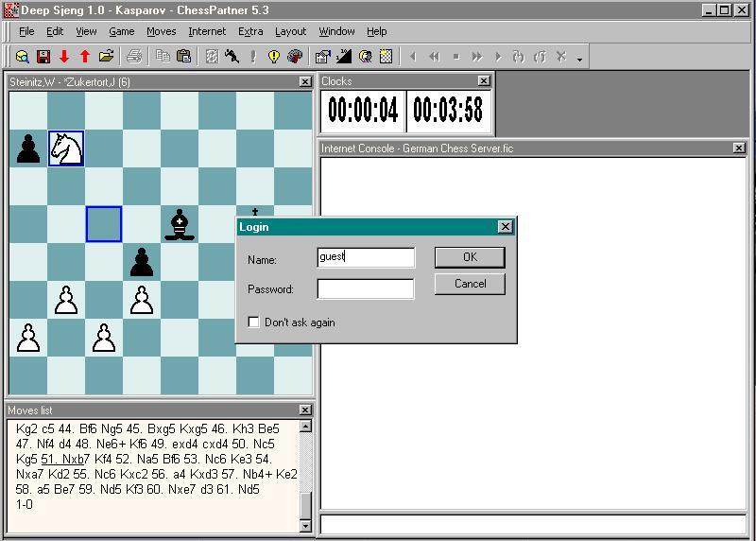Click the running man toolbar icon
The width and height of the screenshot is (756, 541).
coord(232,57)
